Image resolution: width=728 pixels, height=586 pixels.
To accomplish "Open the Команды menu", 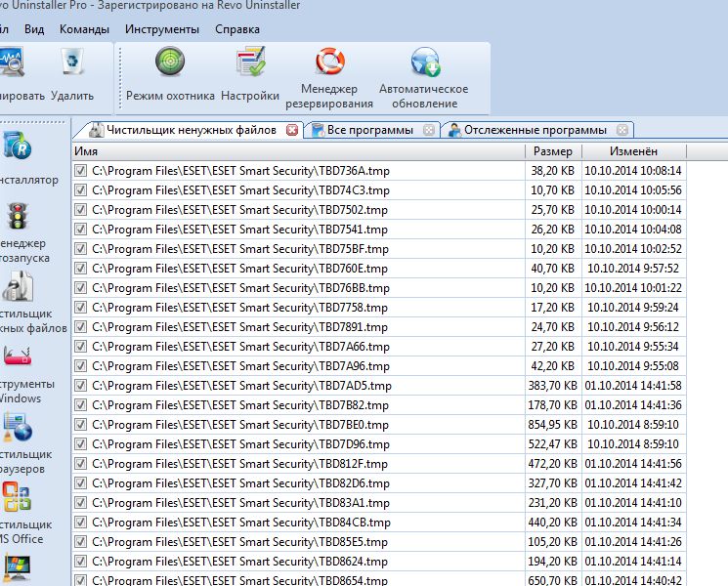I will pos(84,29).
